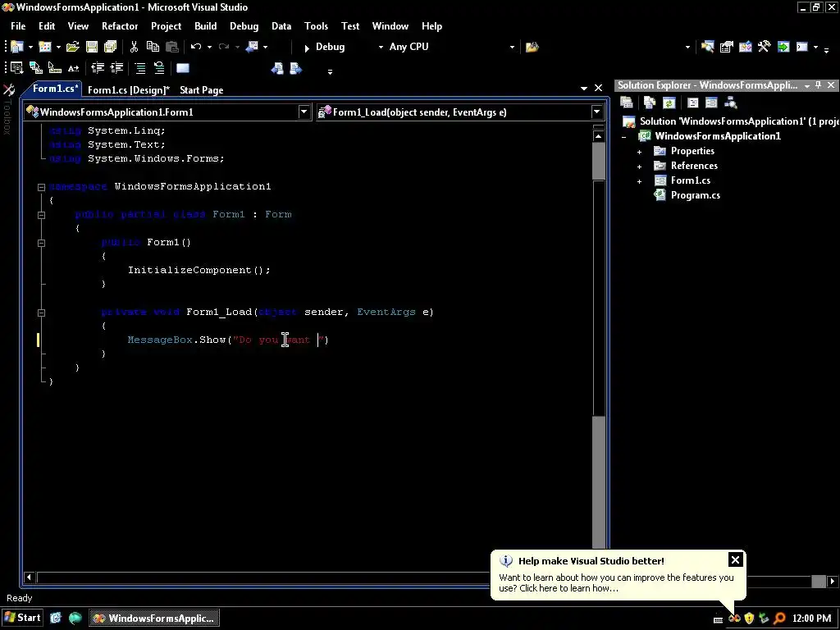Toggle the Solution Explorer auto-hide pin
Screen dimensions: 840x630
818,85
